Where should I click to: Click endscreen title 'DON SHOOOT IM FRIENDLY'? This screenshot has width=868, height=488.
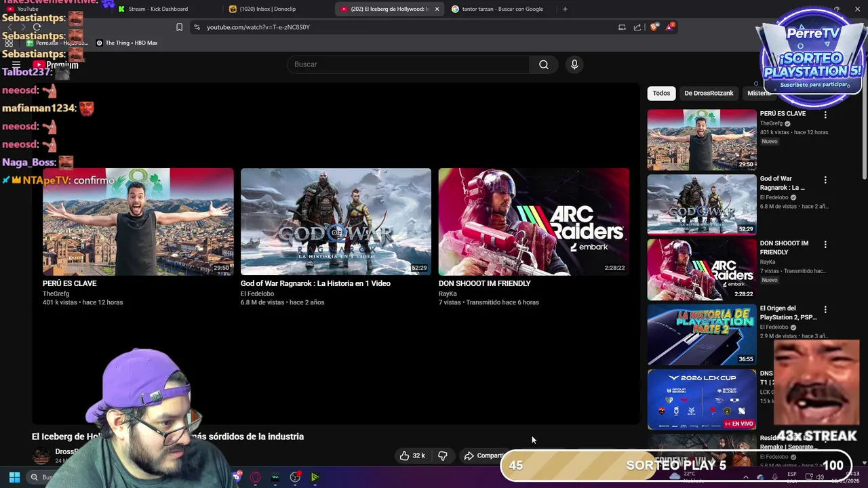pyautogui.click(x=485, y=283)
